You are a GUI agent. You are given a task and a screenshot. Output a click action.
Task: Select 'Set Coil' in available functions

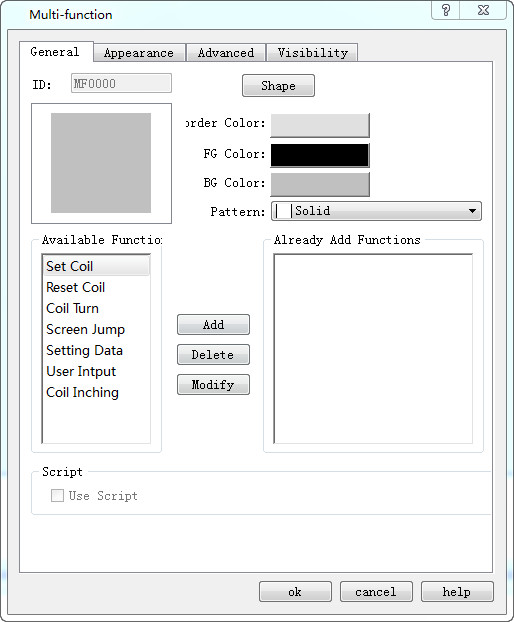click(96, 266)
